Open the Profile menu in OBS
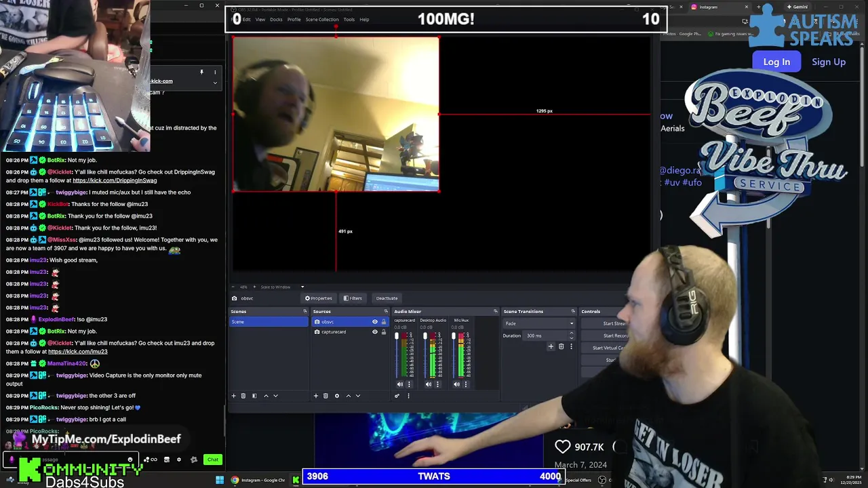The image size is (868, 488). [294, 20]
